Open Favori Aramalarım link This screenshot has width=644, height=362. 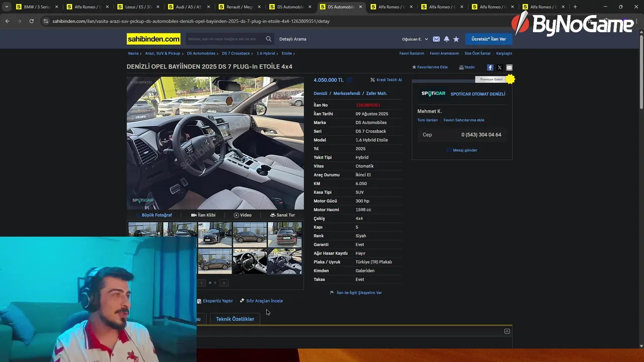(x=444, y=53)
